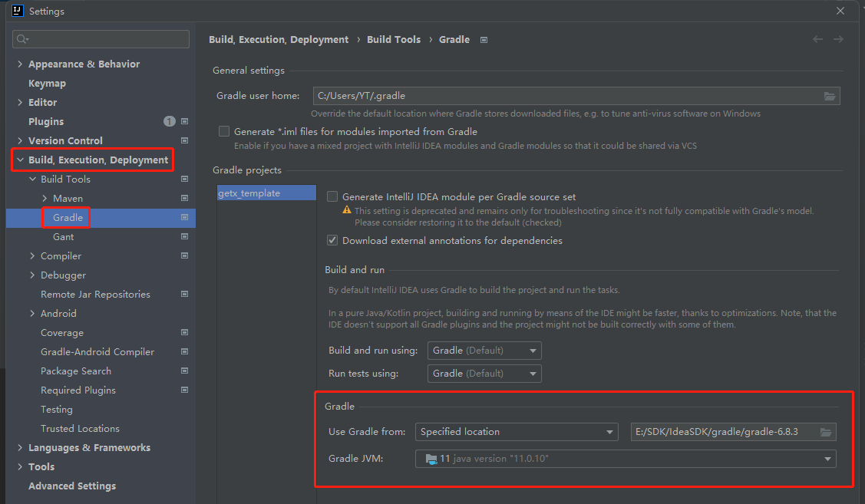865x504 pixels.
Task: Open the Run tests using dropdown
Action: 484,374
